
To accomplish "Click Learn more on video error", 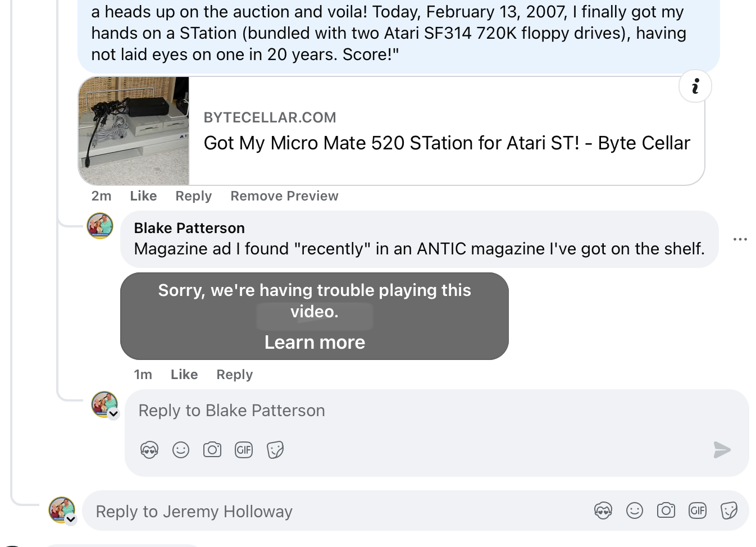I will pos(315,342).
